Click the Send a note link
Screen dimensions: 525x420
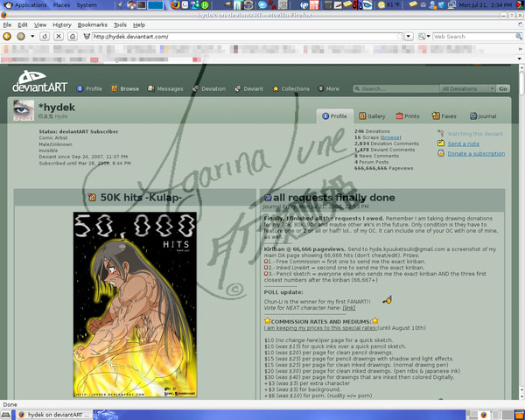[x=464, y=143]
